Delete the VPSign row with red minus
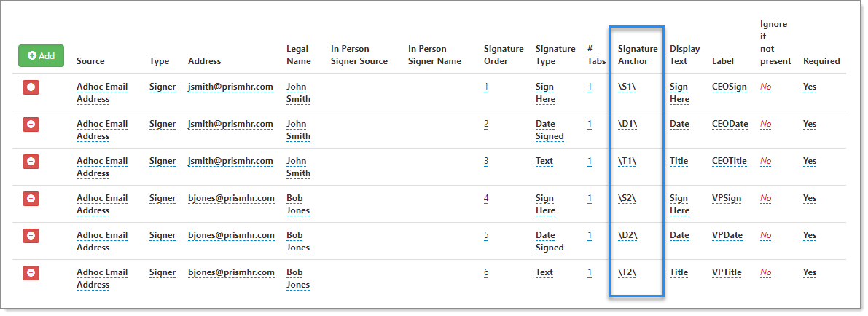Screen dimensions: 868x316 31,199
